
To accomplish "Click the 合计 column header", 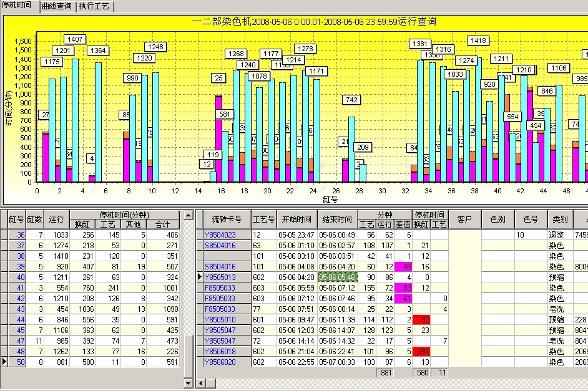I will 164,224.
